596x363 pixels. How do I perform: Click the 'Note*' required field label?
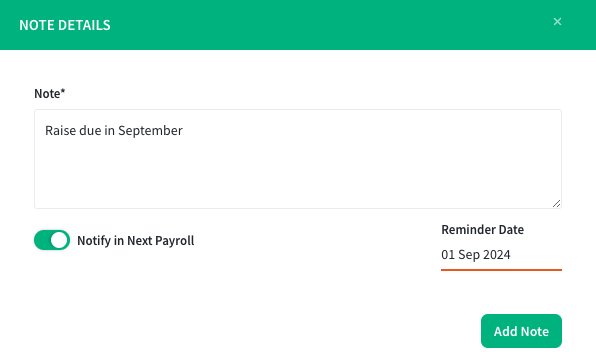(x=49, y=94)
